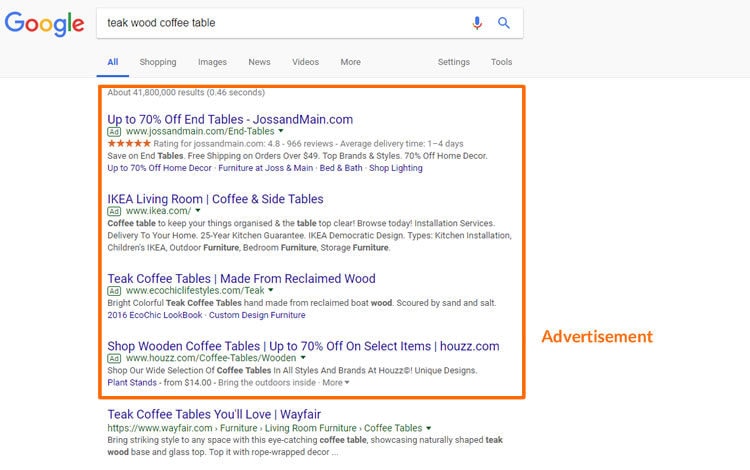Click the Ad badge beside www.jossandmain.com

[114, 131]
